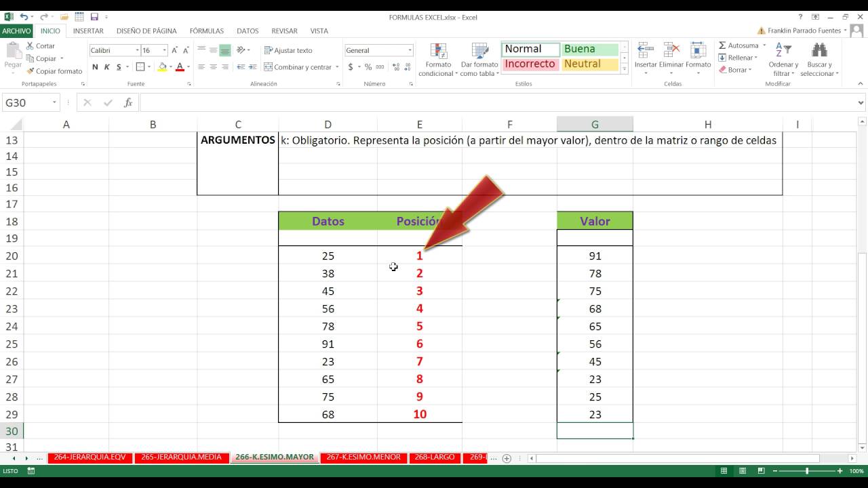The image size is (868, 488).
Task: Click in the formula bar
Action: coord(498,102)
